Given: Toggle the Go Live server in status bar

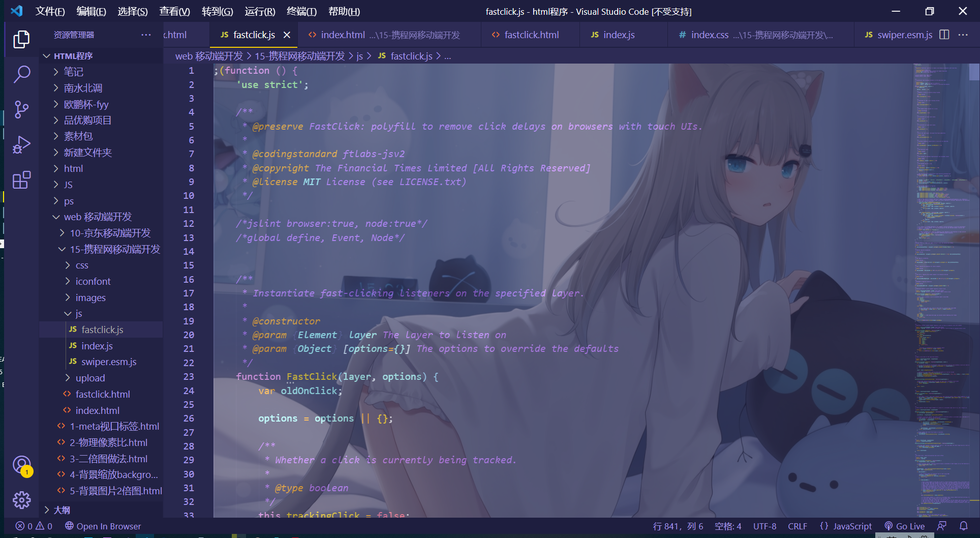Looking at the screenshot, I should coord(904,526).
